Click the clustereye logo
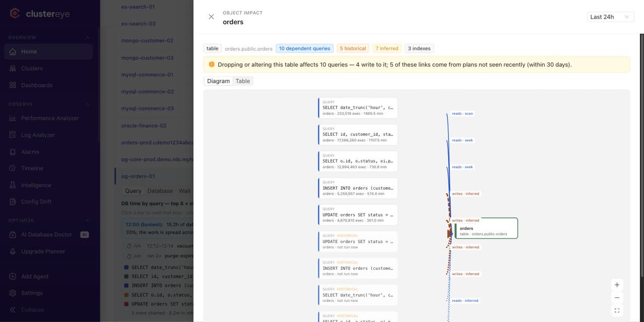Image resolution: width=644 pixels, height=322 pixels. coord(40,14)
